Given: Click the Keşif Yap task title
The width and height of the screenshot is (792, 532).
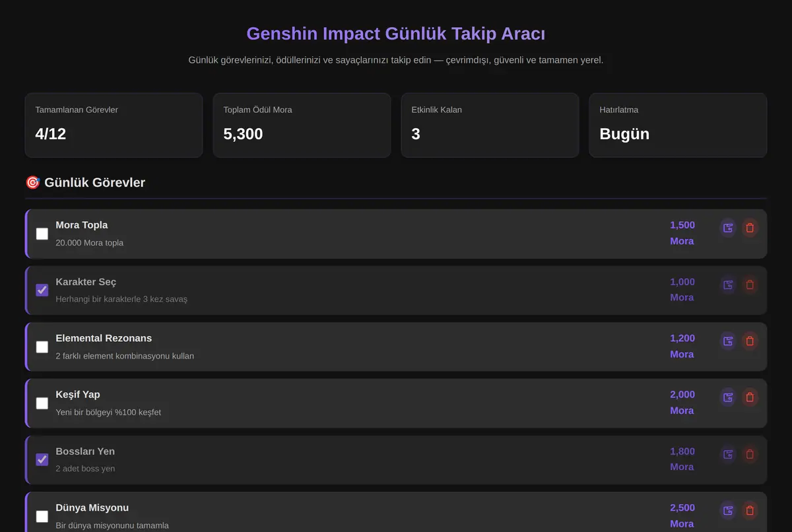Looking at the screenshot, I should tap(78, 395).
